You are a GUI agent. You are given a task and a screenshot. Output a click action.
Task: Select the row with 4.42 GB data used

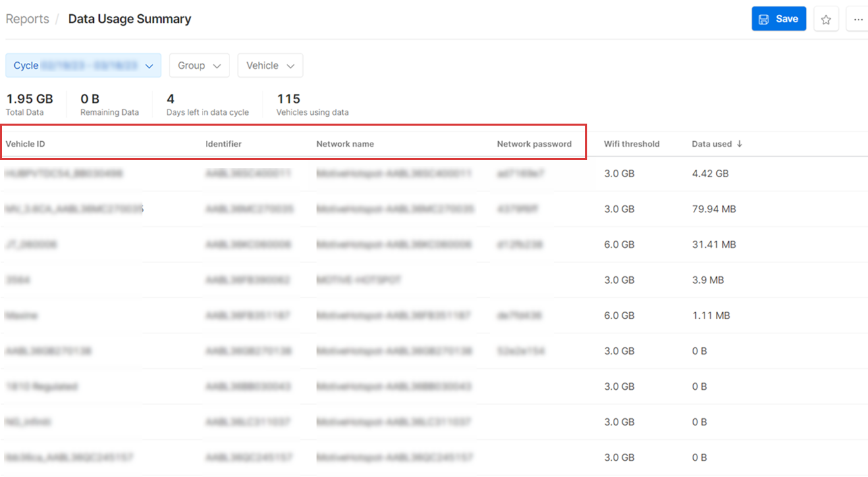(710, 174)
